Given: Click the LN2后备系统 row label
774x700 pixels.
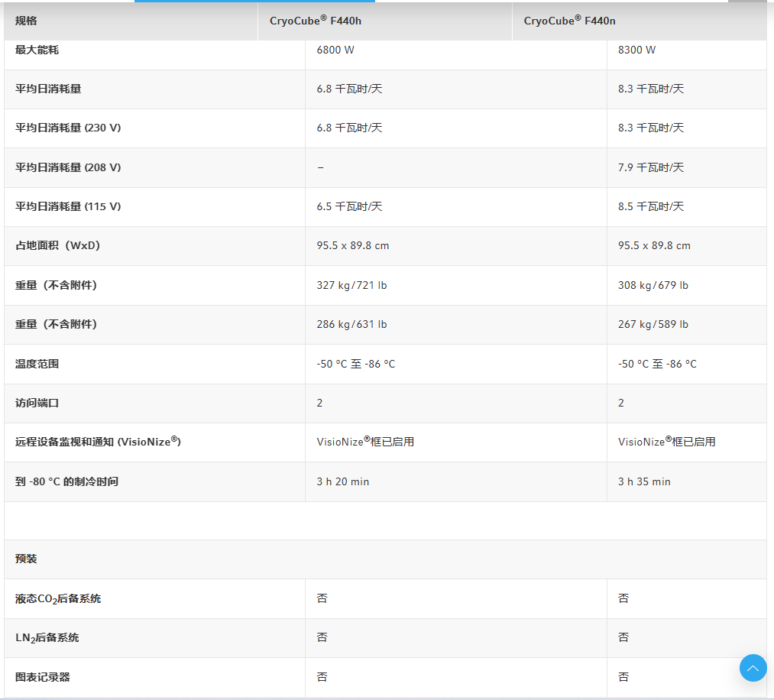Looking at the screenshot, I should click(x=47, y=638).
